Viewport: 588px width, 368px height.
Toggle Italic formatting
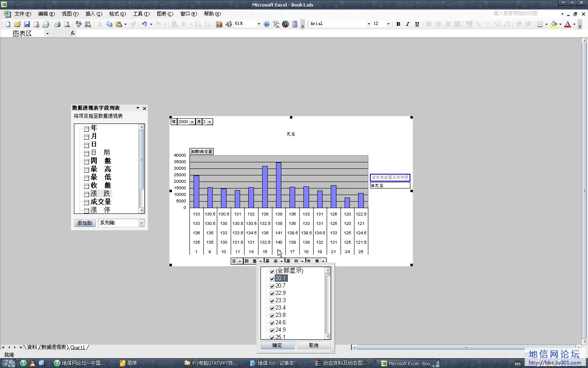coord(408,24)
